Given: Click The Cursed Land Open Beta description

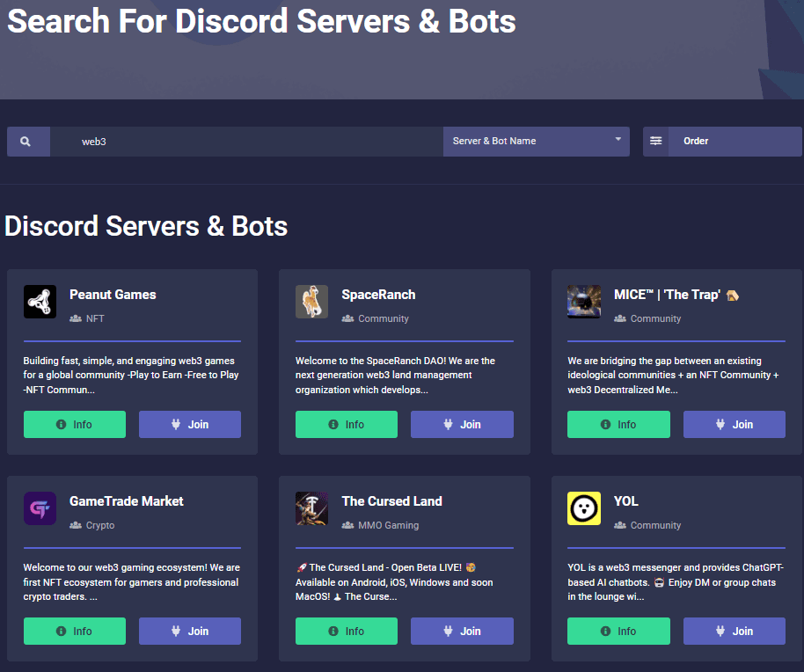Looking at the screenshot, I should tap(394, 581).
